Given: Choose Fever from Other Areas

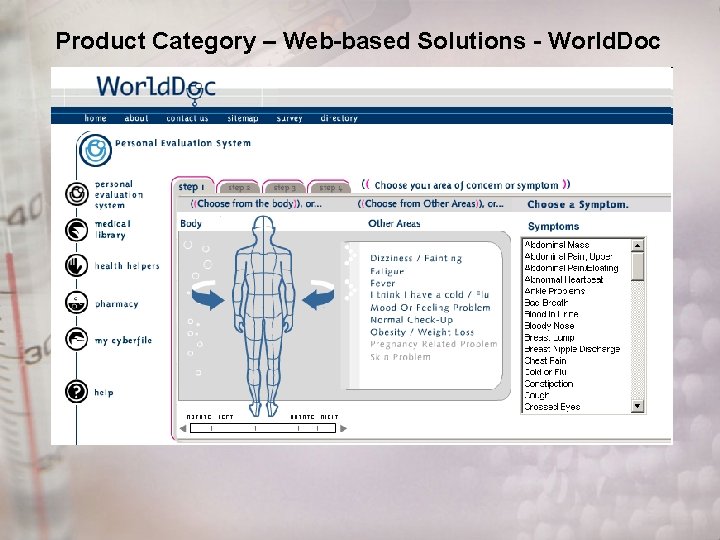Looking at the screenshot, I should (x=382, y=283).
